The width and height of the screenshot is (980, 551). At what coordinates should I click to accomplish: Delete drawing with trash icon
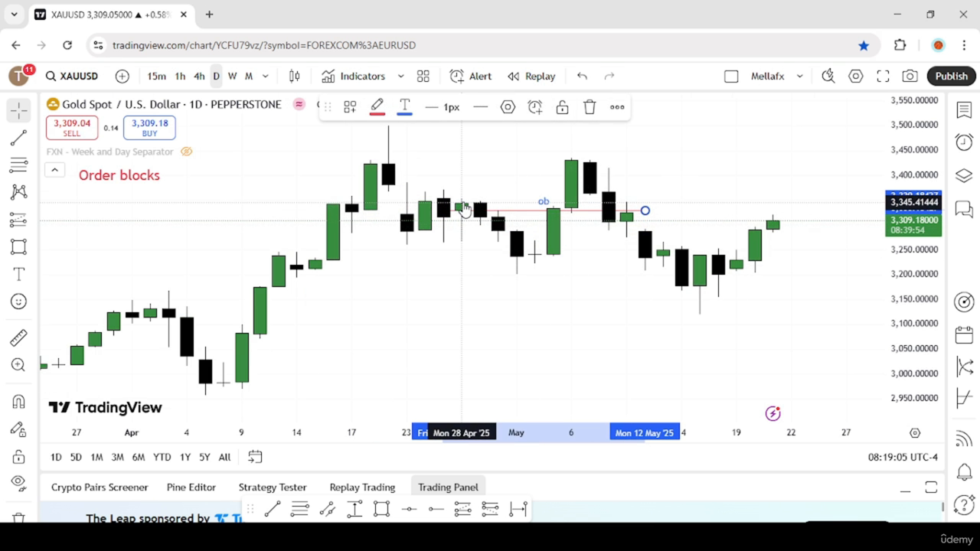[590, 107]
